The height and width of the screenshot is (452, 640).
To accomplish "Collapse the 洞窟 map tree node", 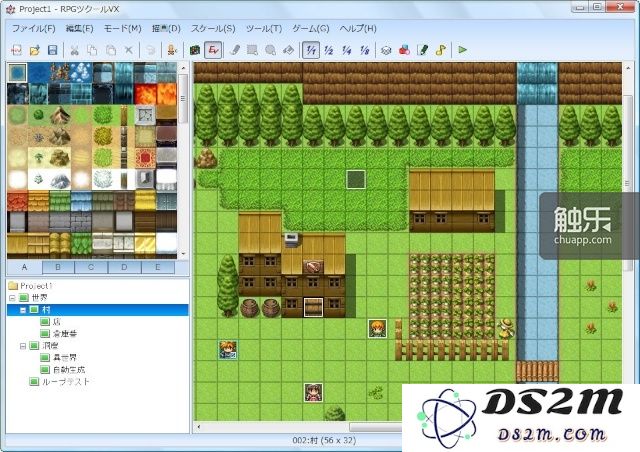I will point(23,346).
